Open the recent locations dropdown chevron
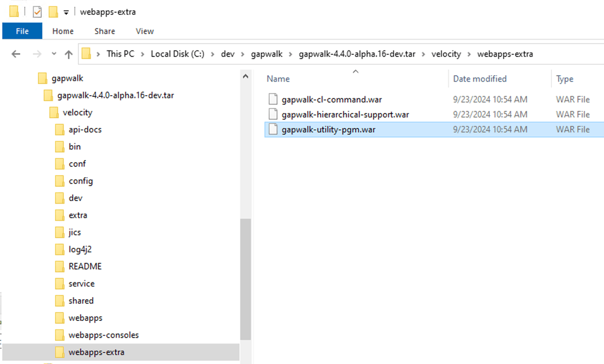604x364 pixels. 53,54
